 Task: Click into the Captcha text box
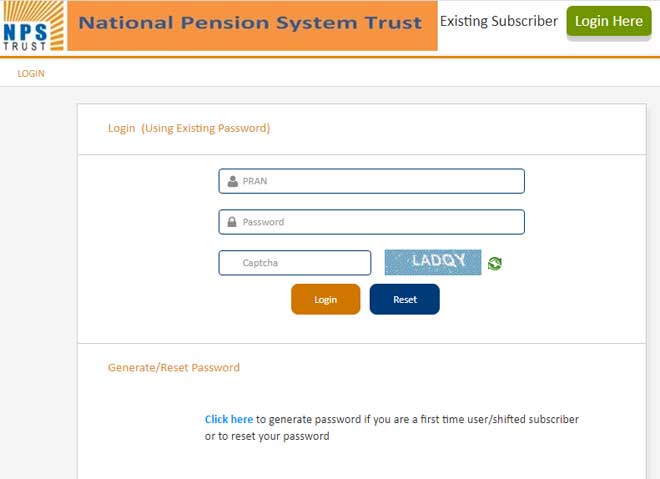tap(295, 263)
